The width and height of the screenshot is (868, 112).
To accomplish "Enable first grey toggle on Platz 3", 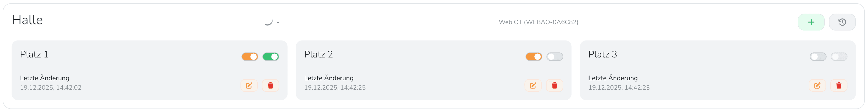I will coord(818,57).
